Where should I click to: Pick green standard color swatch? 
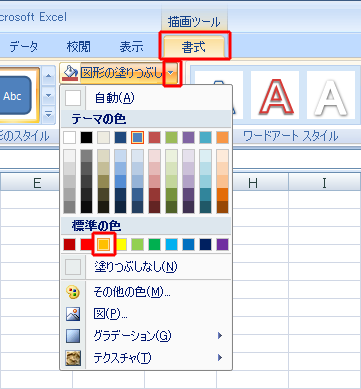[154, 244]
